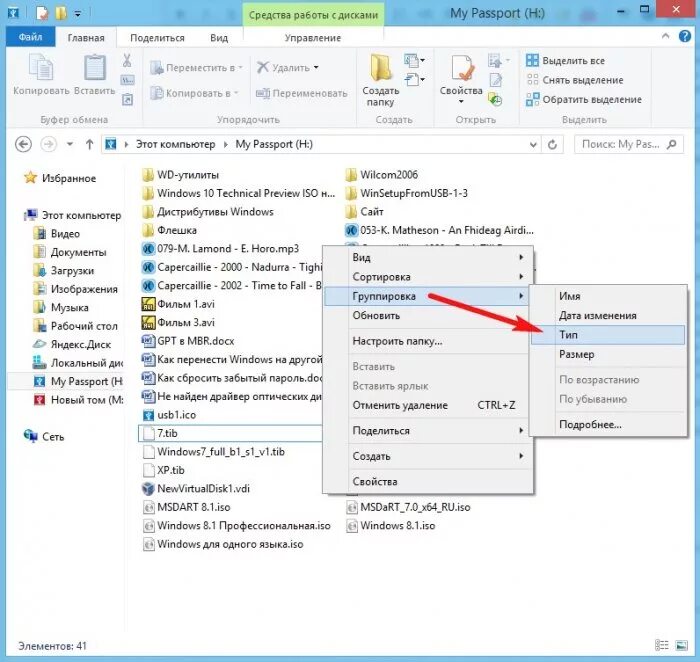Expand the Properties (Свойства) dropdown arrow
This screenshot has height=662, width=700.
pyautogui.click(x=461, y=102)
